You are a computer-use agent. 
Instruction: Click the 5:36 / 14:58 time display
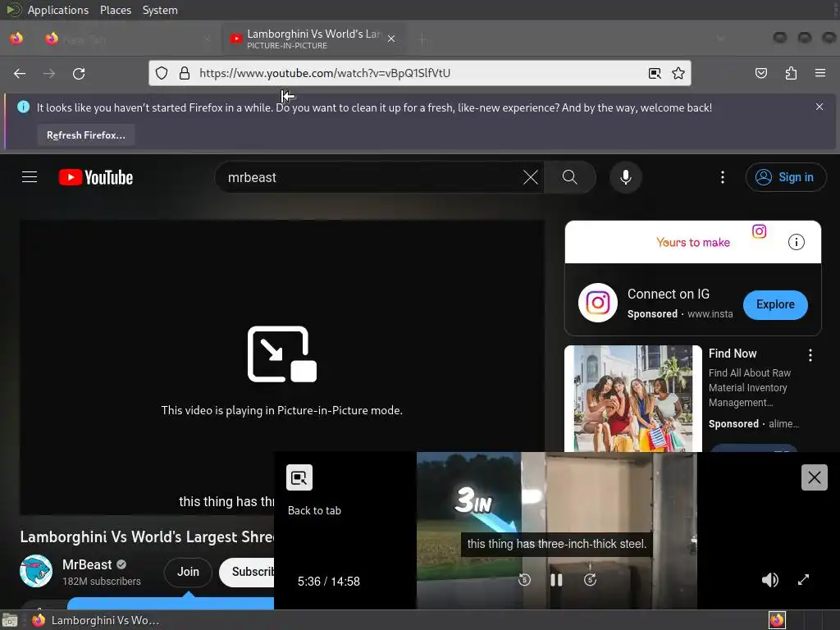click(x=328, y=582)
